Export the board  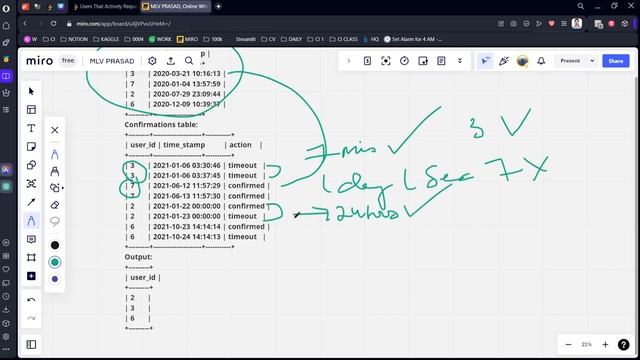[171, 61]
